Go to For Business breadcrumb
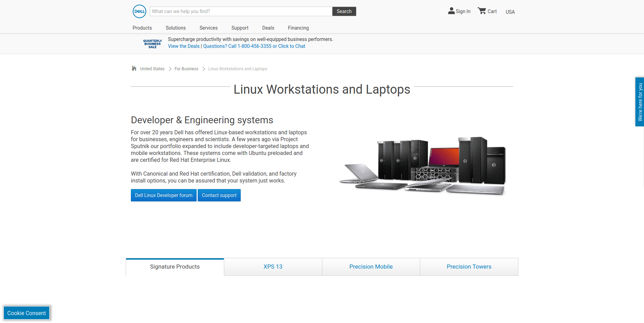644x323 pixels. click(x=186, y=69)
